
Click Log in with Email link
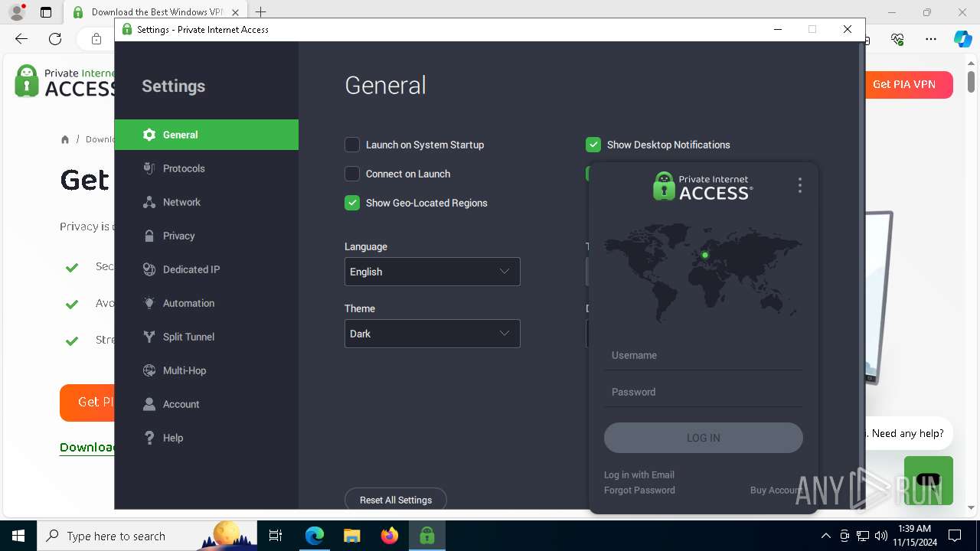point(639,474)
